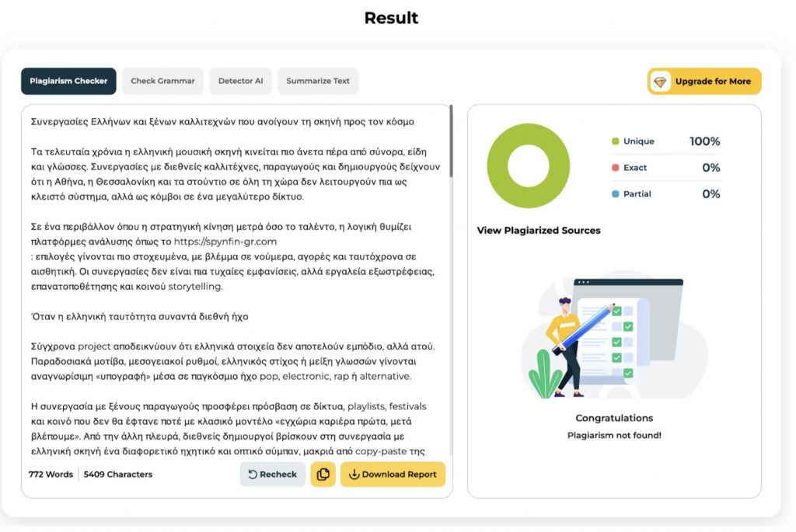Click the Recheck button label
Image resolution: width=796 pixels, height=532 pixels.
coord(278,475)
